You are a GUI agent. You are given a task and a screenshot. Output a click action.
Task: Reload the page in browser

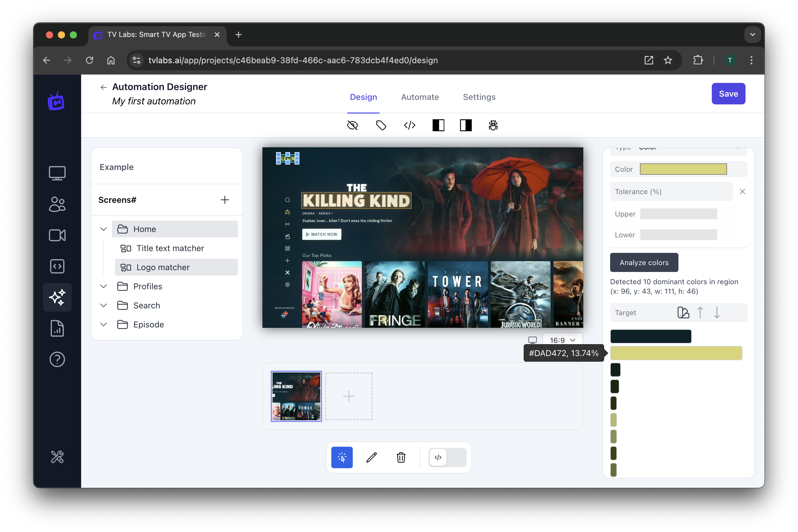(x=89, y=61)
